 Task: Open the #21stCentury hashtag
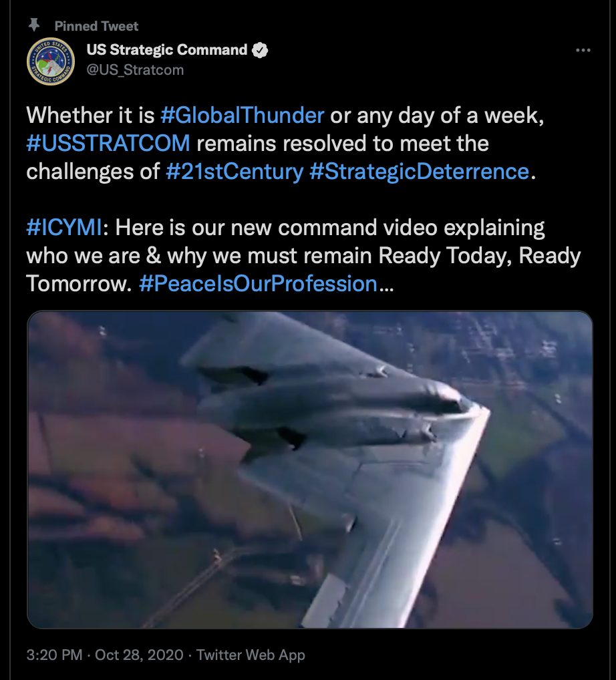(235, 171)
